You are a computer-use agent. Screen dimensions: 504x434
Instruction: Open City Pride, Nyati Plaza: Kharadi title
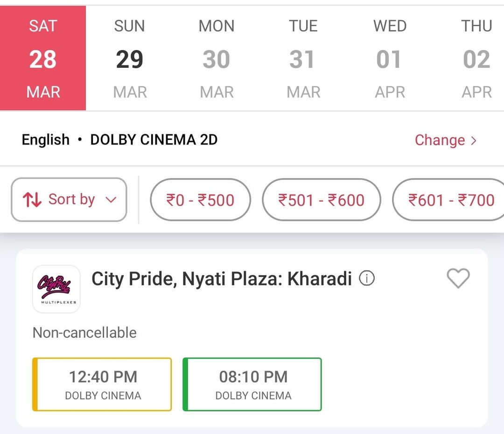221,279
